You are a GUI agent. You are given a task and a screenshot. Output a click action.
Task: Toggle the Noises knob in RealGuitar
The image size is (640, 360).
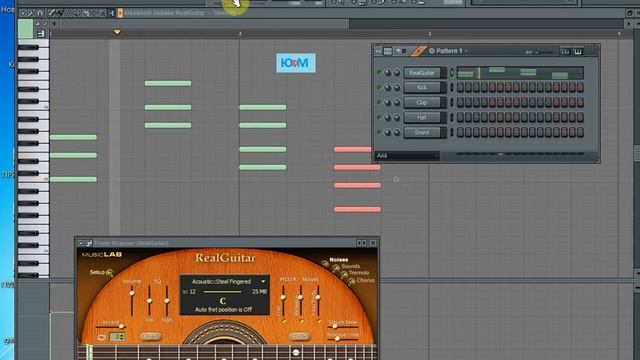tap(326, 264)
